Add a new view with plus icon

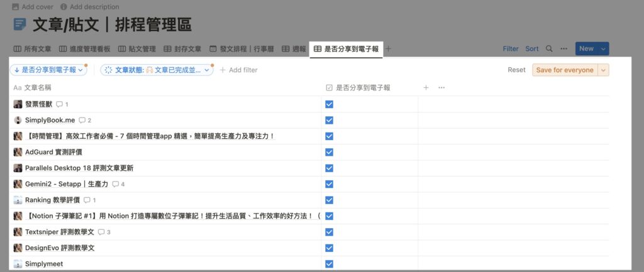(x=388, y=49)
